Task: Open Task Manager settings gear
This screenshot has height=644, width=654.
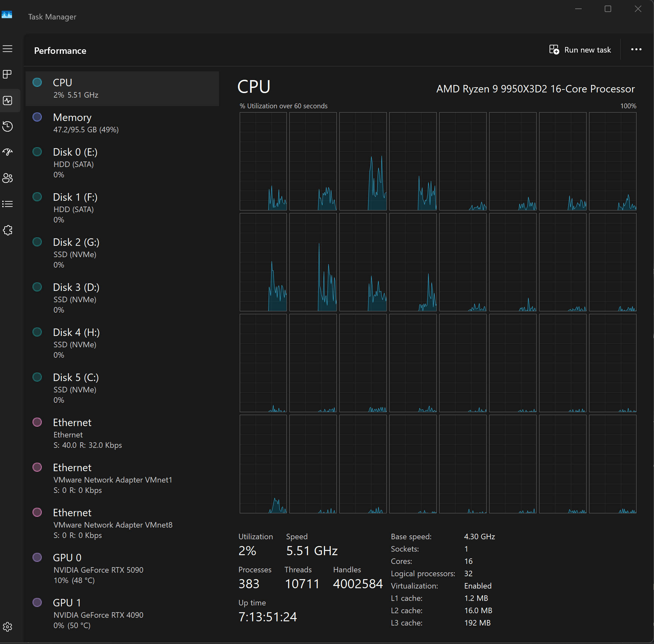Action: pos(7,627)
